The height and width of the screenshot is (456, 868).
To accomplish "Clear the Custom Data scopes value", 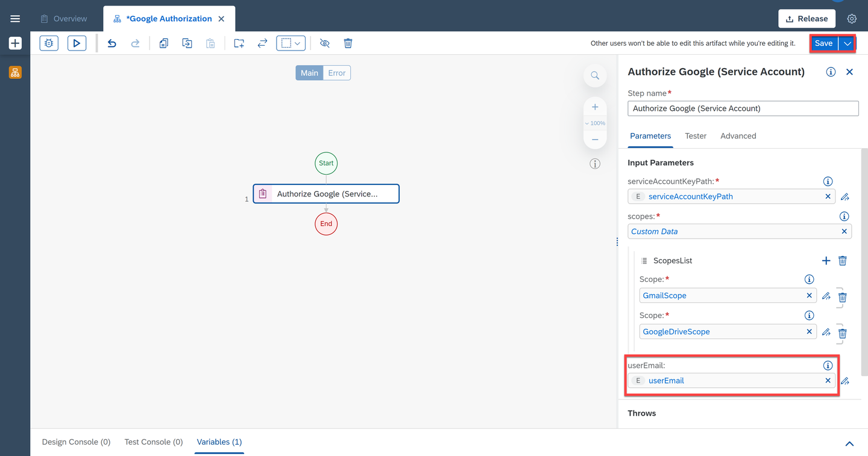I will point(844,231).
